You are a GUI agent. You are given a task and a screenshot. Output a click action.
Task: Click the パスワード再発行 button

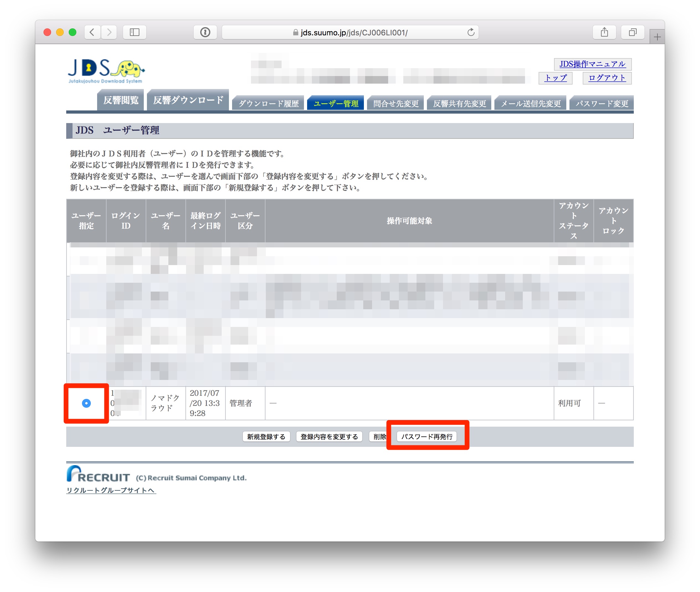pyautogui.click(x=426, y=437)
